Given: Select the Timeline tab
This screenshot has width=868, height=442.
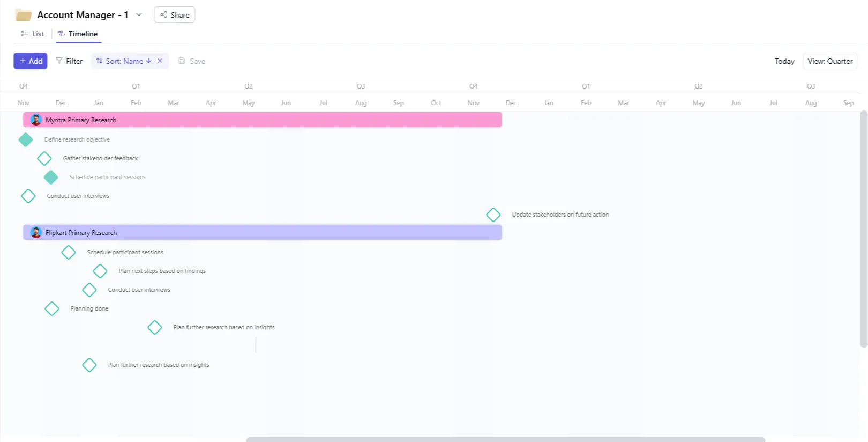Looking at the screenshot, I should point(78,34).
